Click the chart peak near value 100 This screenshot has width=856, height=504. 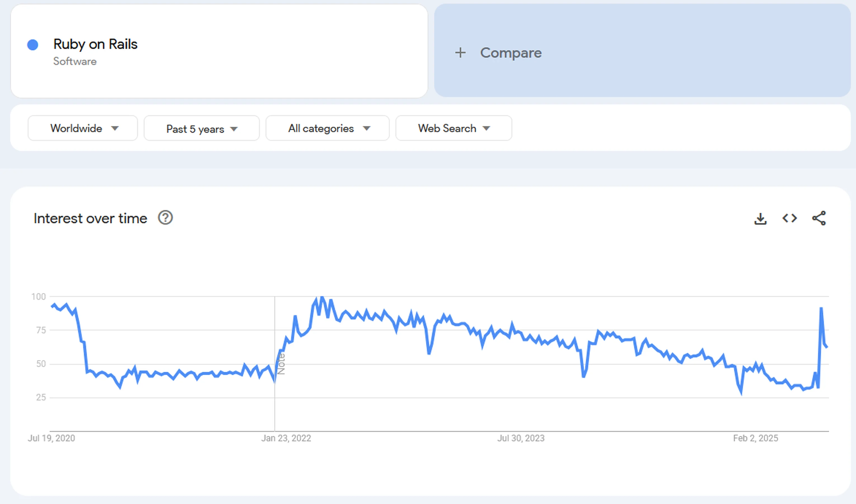point(322,297)
